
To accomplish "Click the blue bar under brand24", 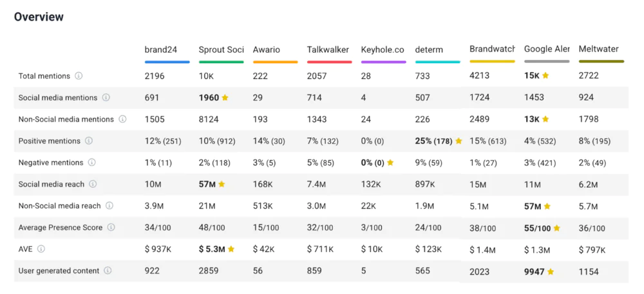I will pos(167,62).
